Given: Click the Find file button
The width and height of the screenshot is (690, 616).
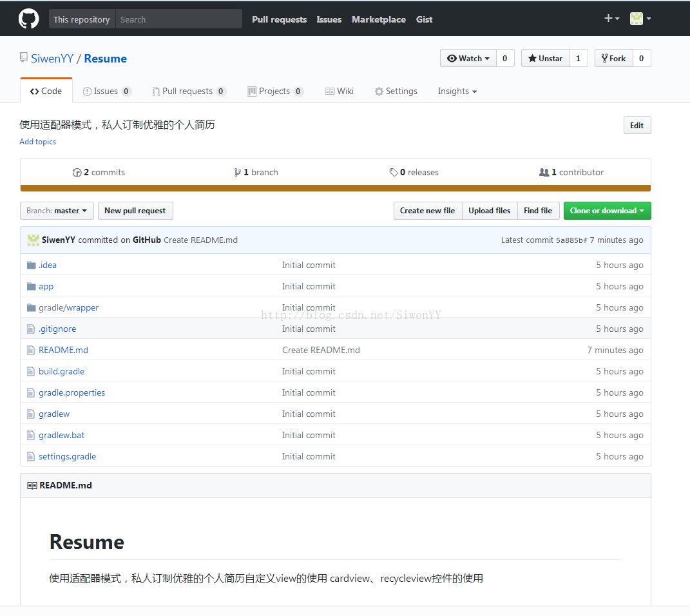Looking at the screenshot, I should [x=538, y=211].
